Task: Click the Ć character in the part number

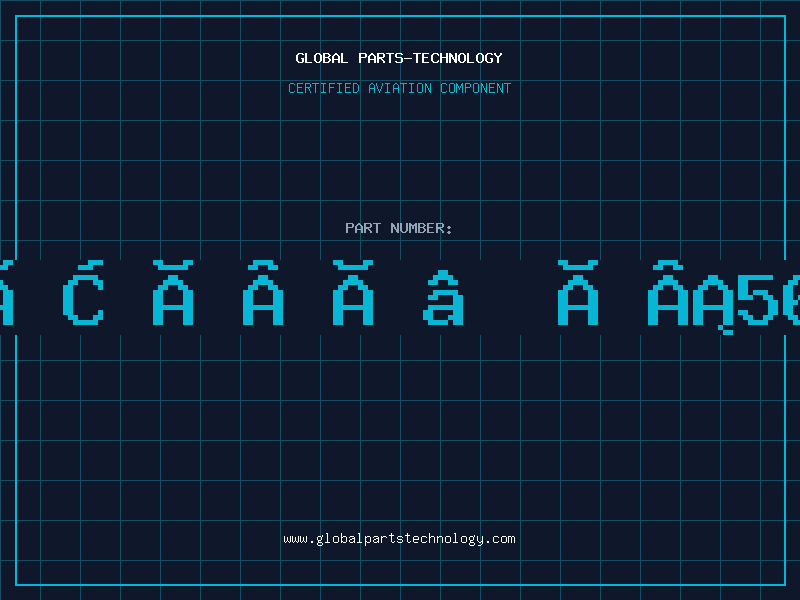Action: [x=83, y=297]
